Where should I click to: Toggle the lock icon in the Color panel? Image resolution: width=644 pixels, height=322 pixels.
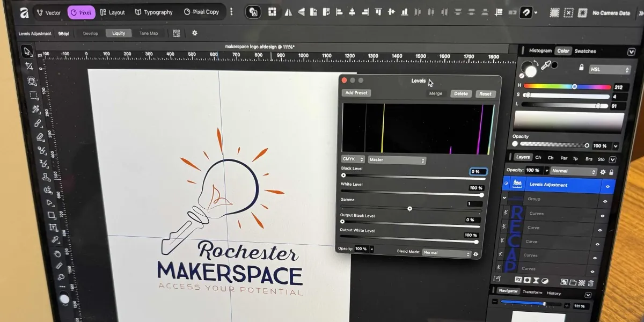581,68
